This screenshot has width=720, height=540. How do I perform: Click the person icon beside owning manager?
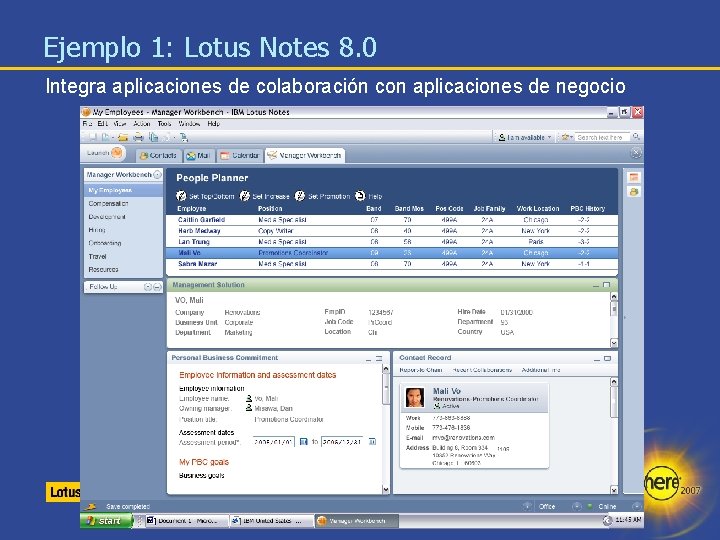point(249,408)
